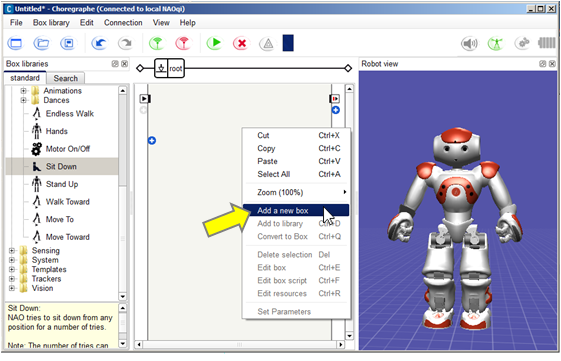
Task: Click the box library scroll down arrow
Action: (x=122, y=297)
